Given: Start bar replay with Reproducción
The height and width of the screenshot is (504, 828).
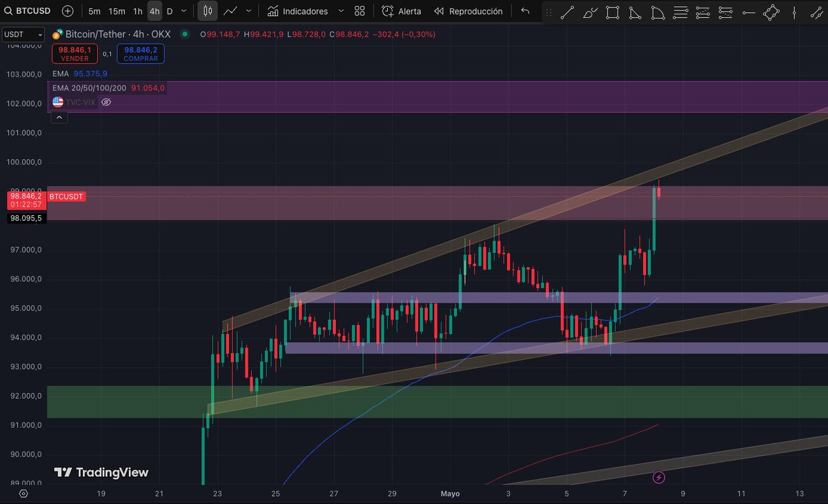Looking at the screenshot, I should [469, 11].
